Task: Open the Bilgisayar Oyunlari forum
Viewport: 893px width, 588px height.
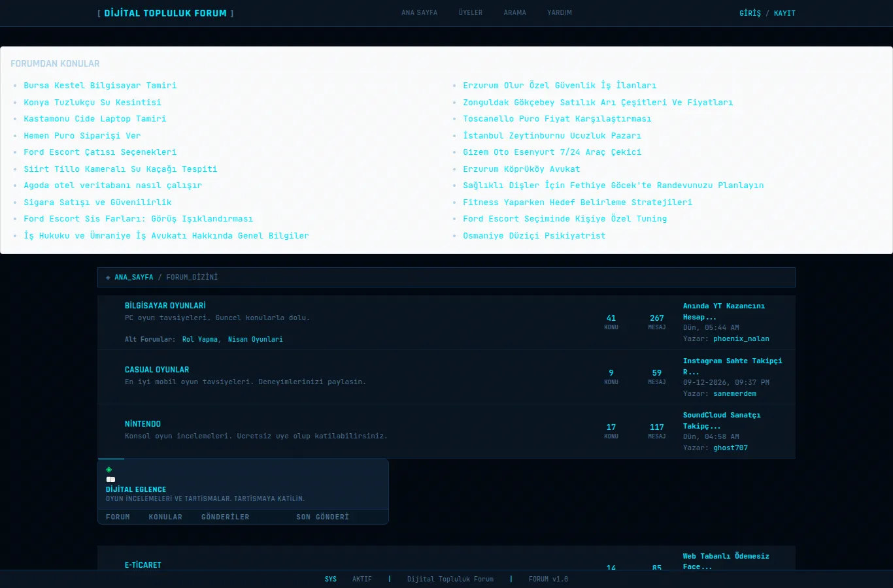Action: pos(165,306)
